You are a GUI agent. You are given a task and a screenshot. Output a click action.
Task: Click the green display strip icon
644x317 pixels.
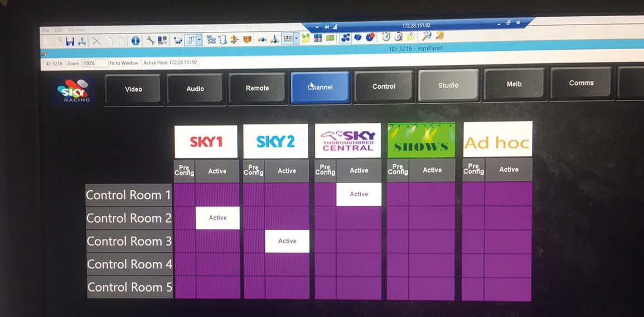(330, 39)
